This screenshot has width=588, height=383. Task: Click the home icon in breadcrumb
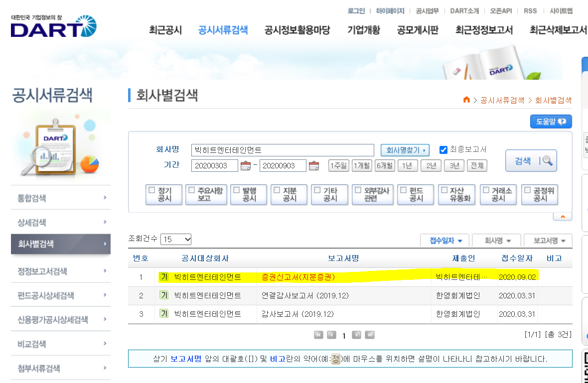pyautogui.click(x=466, y=100)
